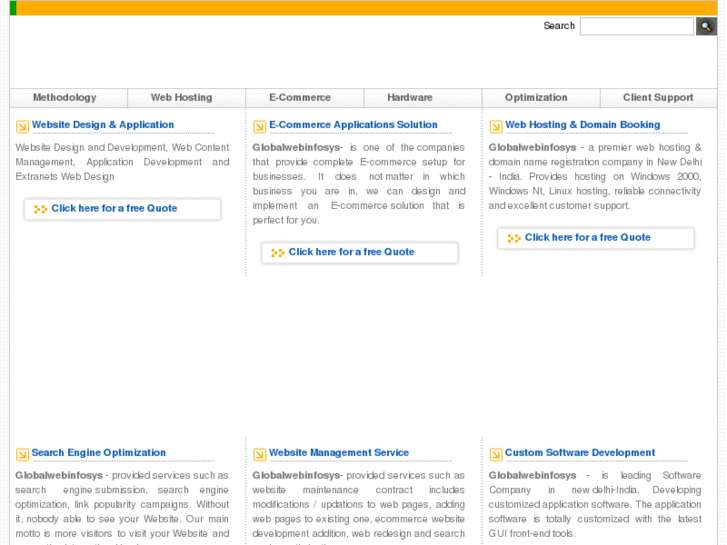Open the Custom Software Development heading link
The image size is (727, 545).
point(580,453)
